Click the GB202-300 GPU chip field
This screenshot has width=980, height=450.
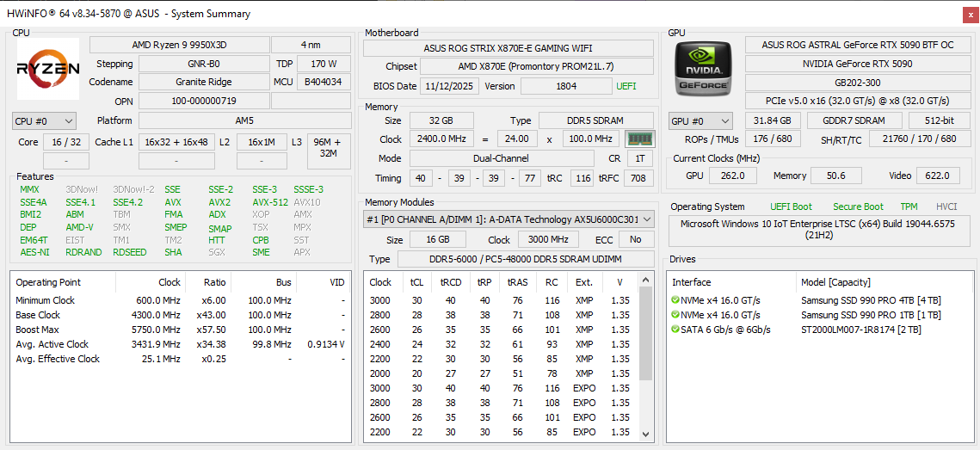(858, 83)
